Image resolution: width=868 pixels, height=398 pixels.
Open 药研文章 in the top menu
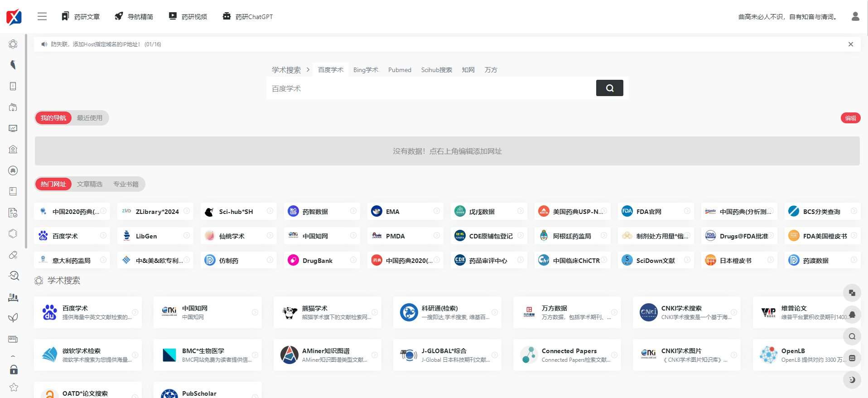[x=81, y=16]
